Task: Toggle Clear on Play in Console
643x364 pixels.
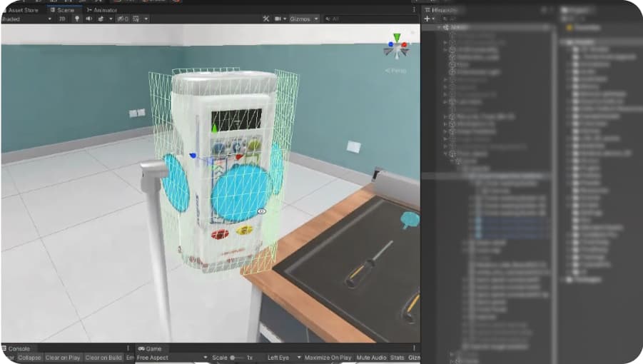Action: tap(64, 358)
